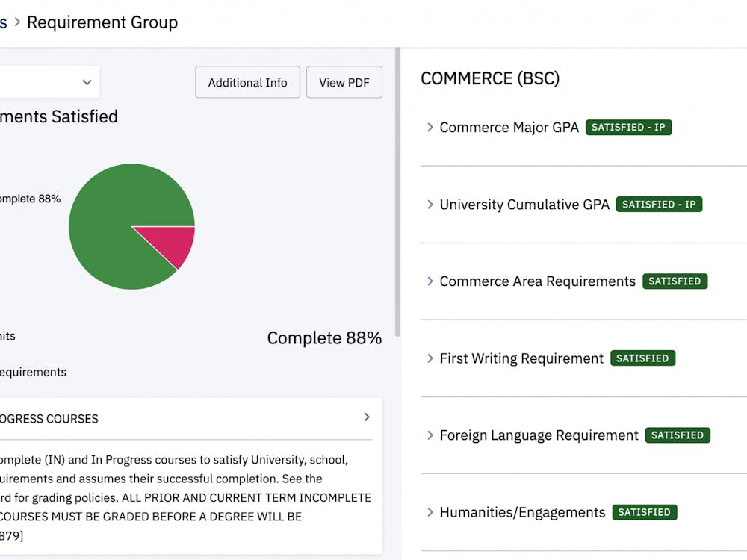Click the right-arrow icon on In Progress Courses
Screen dimensions: 747x560
click(x=366, y=418)
